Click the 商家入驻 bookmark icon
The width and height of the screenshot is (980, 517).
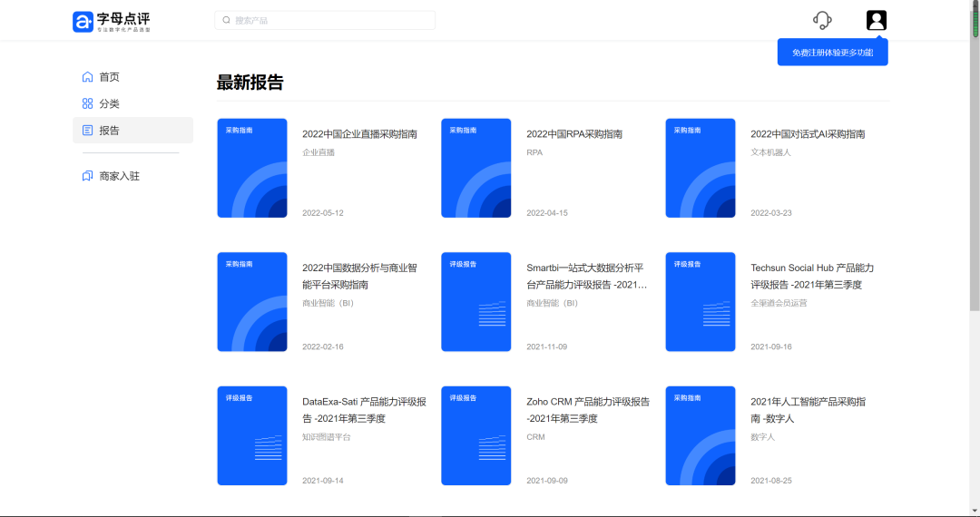coord(87,176)
